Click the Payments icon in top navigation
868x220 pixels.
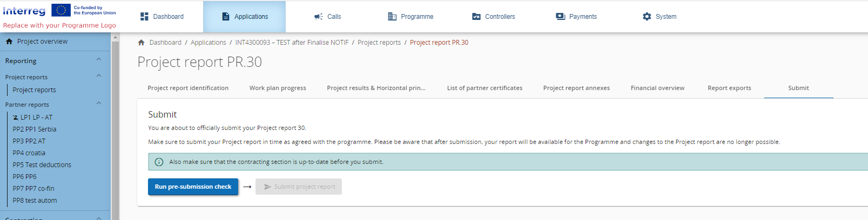[x=561, y=17]
